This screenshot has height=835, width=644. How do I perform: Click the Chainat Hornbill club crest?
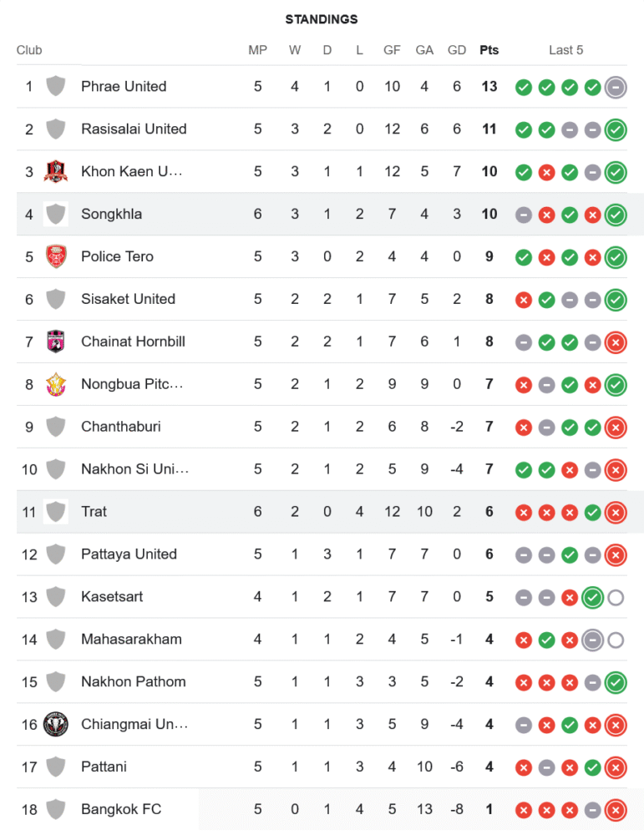pyautogui.click(x=56, y=342)
